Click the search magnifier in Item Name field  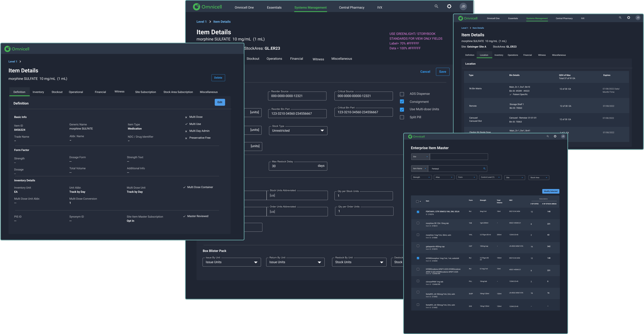click(484, 168)
